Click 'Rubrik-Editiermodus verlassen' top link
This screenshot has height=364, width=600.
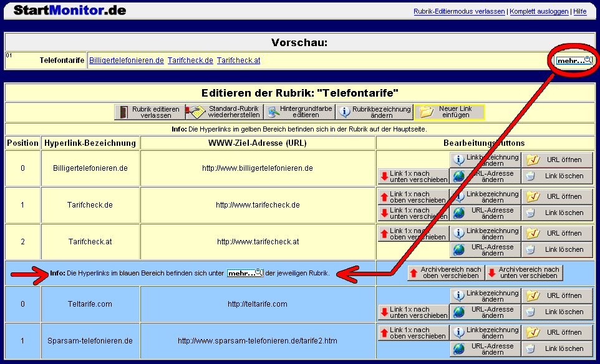click(459, 12)
